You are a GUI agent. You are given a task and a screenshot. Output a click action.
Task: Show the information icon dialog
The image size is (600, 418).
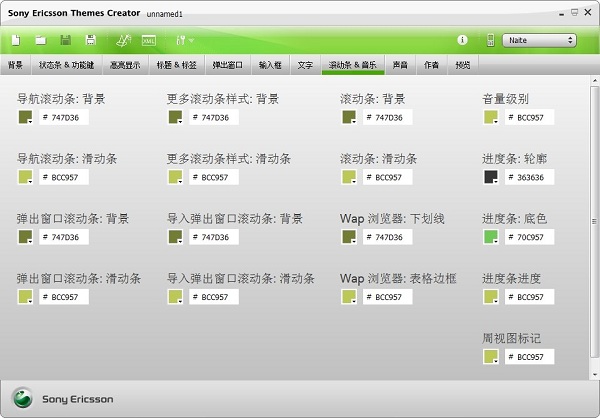[x=462, y=40]
